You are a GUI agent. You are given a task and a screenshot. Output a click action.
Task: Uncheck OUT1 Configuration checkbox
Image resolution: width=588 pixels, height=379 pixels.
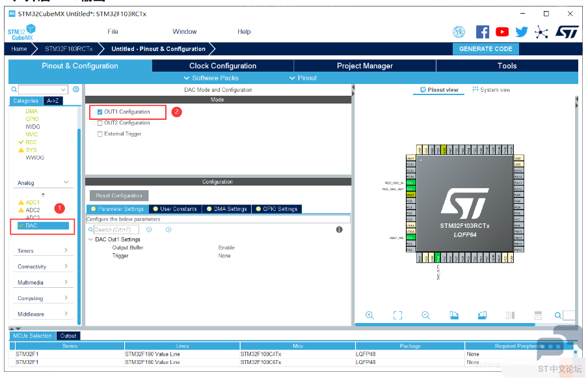tap(100, 112)
